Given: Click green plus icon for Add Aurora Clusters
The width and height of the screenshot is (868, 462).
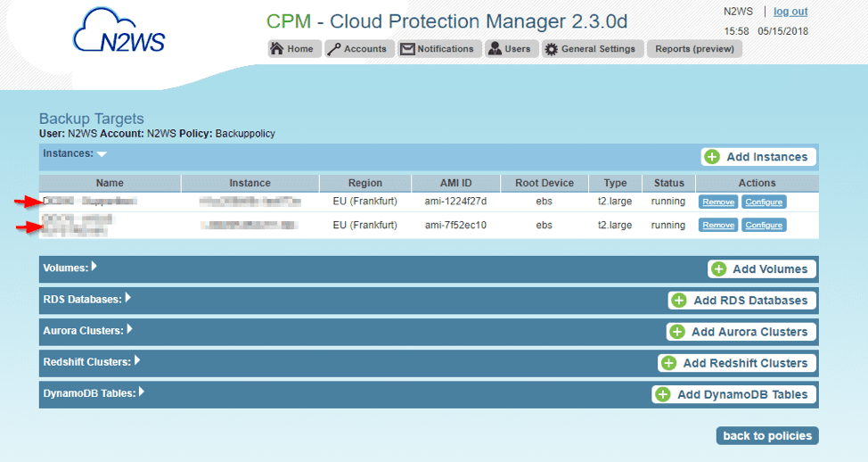Looking at the screenshot, I should 677,332.
